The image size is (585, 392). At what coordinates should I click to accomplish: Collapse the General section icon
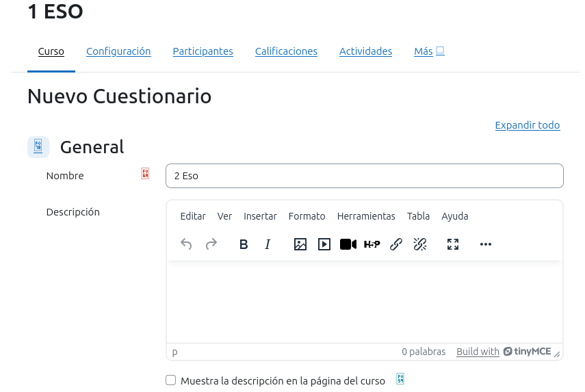click(38, 147)
